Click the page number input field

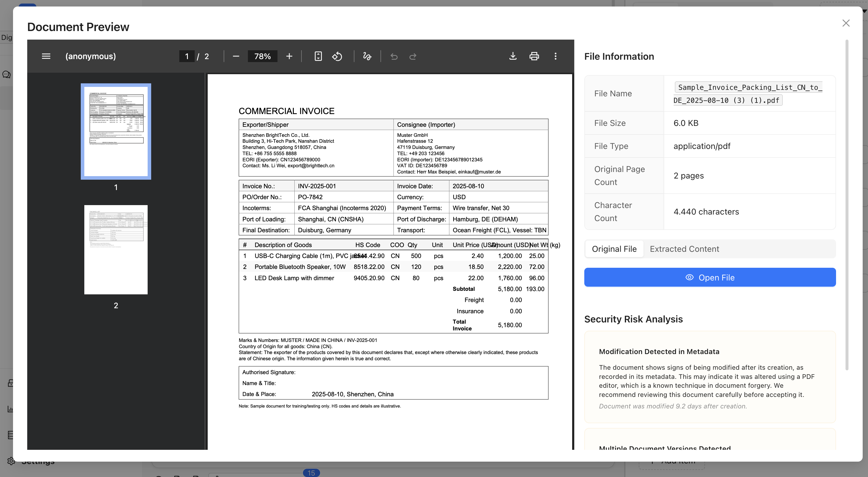(x=187, y=56)
